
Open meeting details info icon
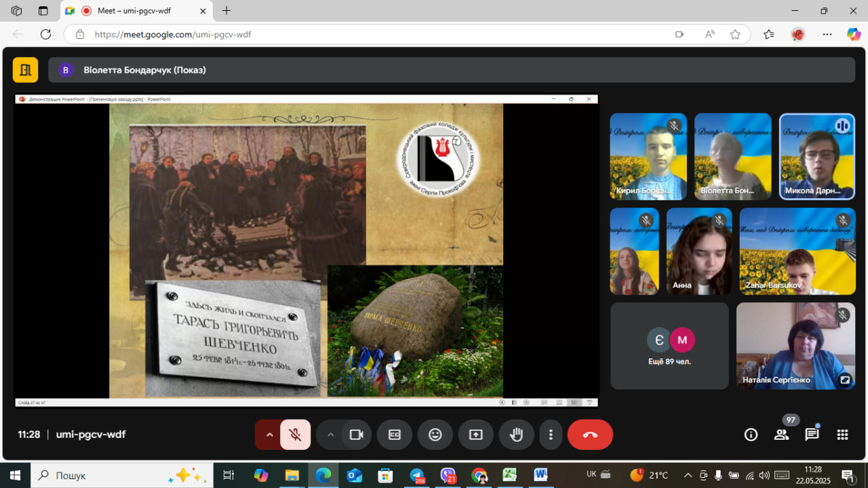click(x=751, y=434)
